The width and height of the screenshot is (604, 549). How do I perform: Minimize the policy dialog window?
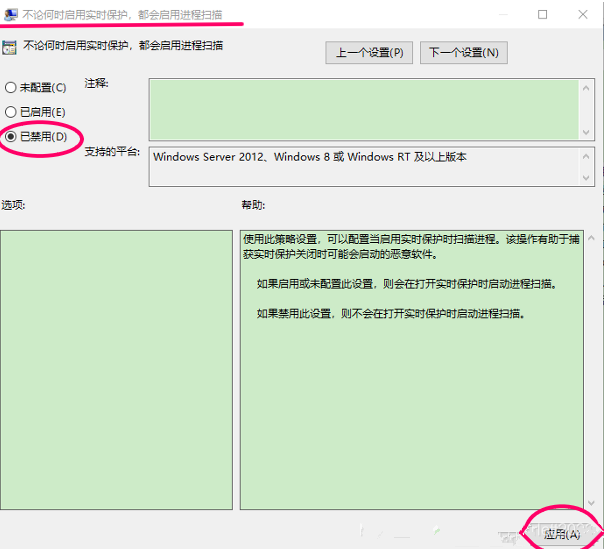503,15
